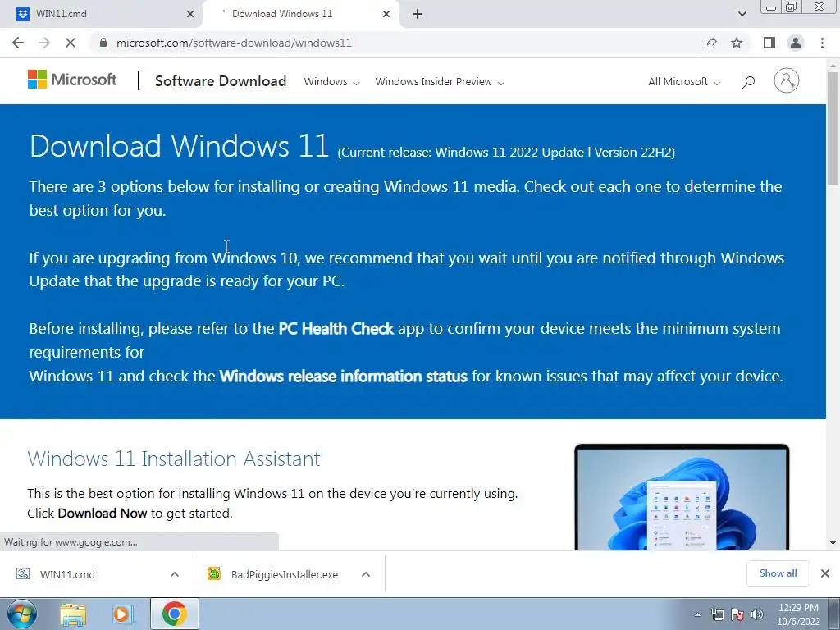Click the Download Windows 11 title text

coord(179,146)
